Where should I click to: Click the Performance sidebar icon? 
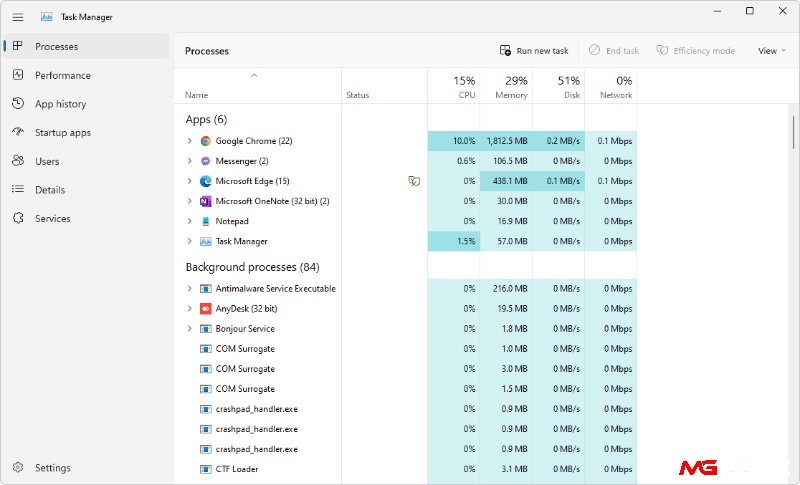tap(18, 75)
